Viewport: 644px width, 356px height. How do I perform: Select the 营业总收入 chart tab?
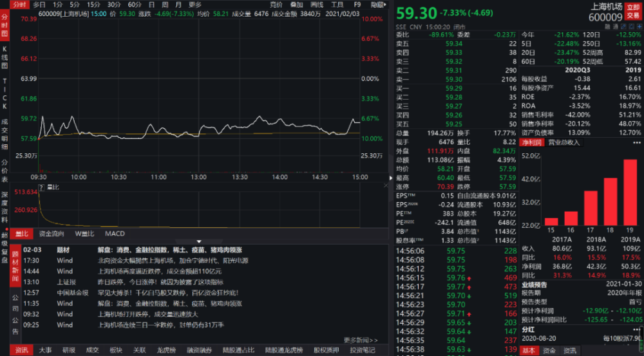(564, 142)
